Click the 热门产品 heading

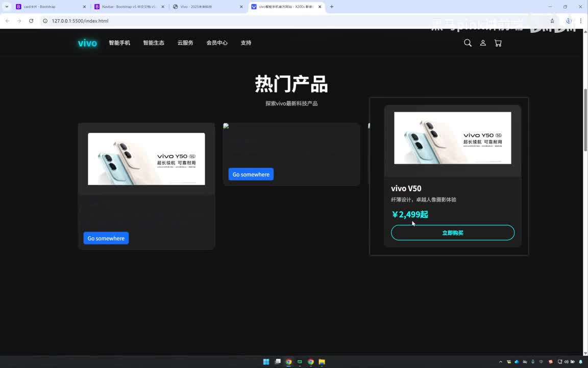(291, 84)
